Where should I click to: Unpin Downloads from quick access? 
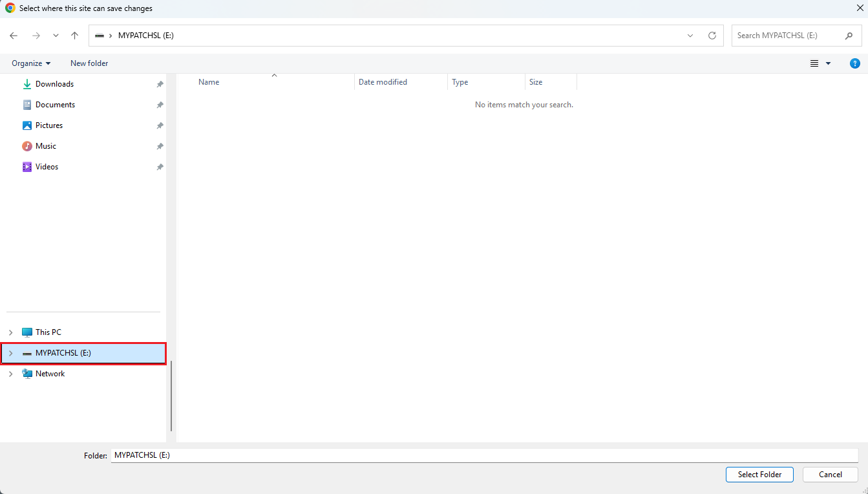click(x=159, y=84)
